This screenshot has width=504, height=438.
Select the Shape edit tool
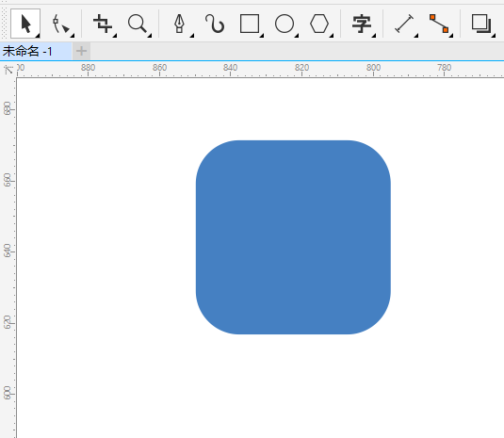click(x=60, y=24)
